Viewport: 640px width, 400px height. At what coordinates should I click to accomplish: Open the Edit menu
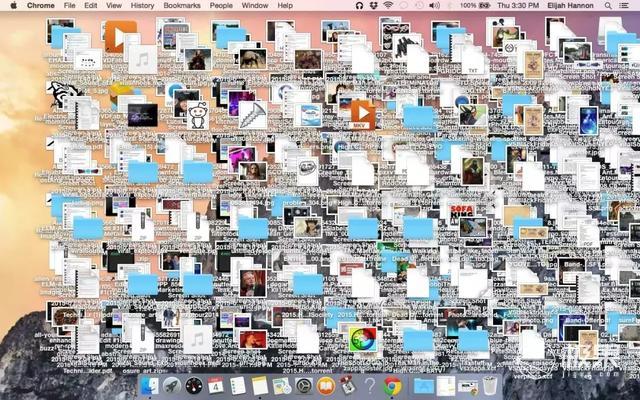pyautogui.click(x=91, y=5)
